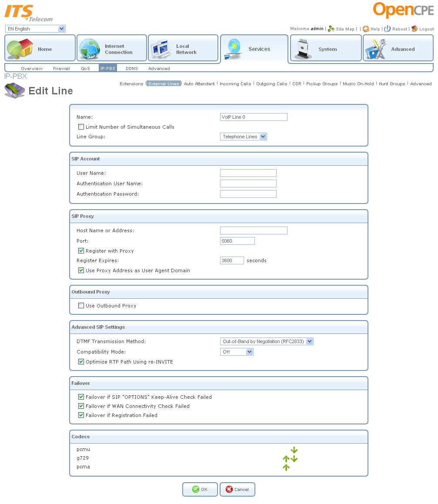Click the Site Map icon
This screenshot has height=504, width=438.
pos(331,29)
